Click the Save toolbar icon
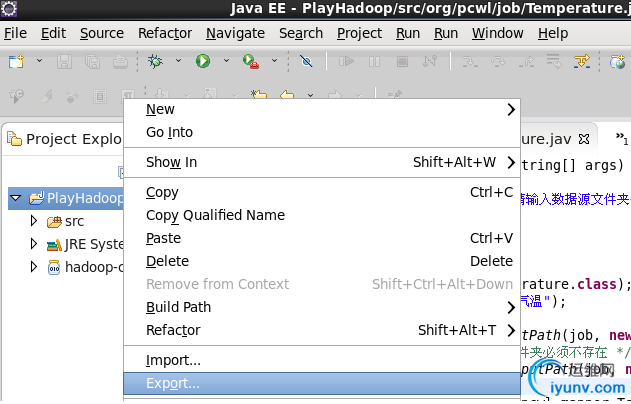The height and width of the screenshot is (404, 631). coord(64,62)
